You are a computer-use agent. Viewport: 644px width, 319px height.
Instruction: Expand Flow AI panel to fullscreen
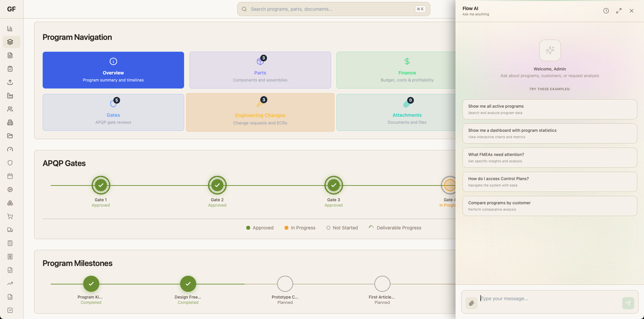click(619, 11)
